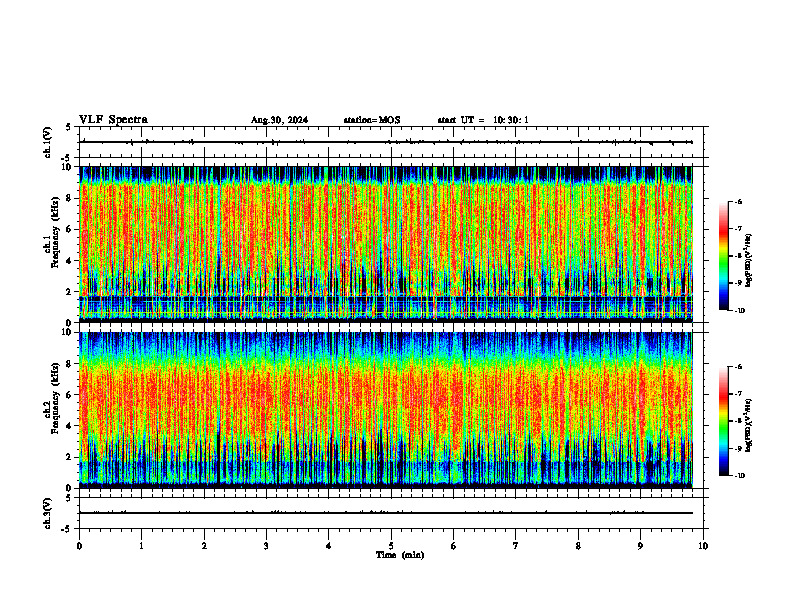Image resolution: width=792 pixels, height=612 pixels.
Task: Click the "VLF Spectra" plot title
Action: point(113,120)
